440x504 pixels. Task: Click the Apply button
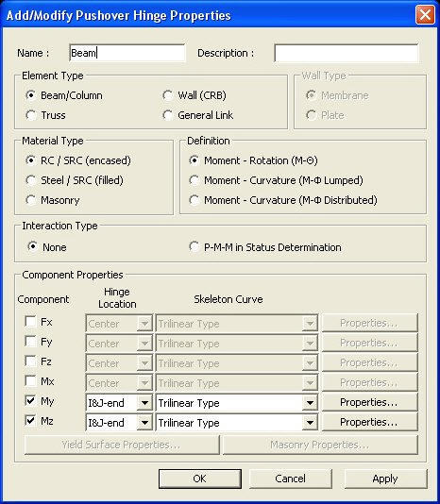coord(385,479)
